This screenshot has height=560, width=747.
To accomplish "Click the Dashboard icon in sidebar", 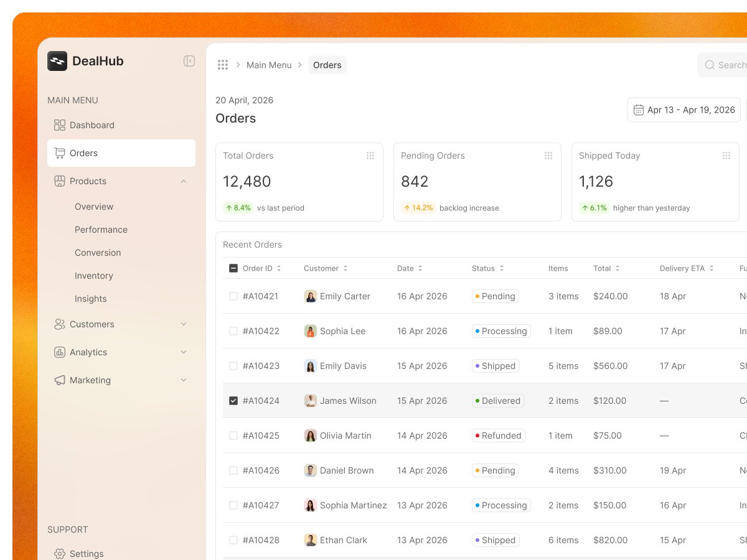I will coord(60,125).
